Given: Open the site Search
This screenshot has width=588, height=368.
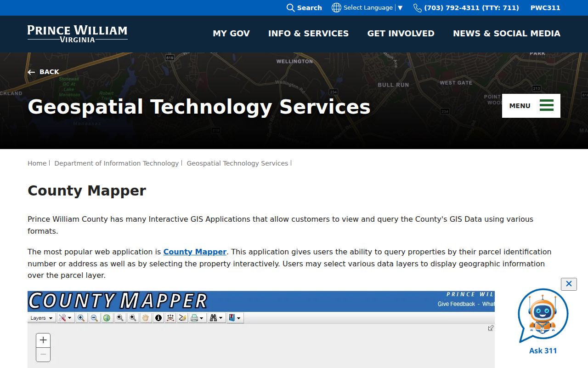Looking at the screenshot, I should 304,8.
